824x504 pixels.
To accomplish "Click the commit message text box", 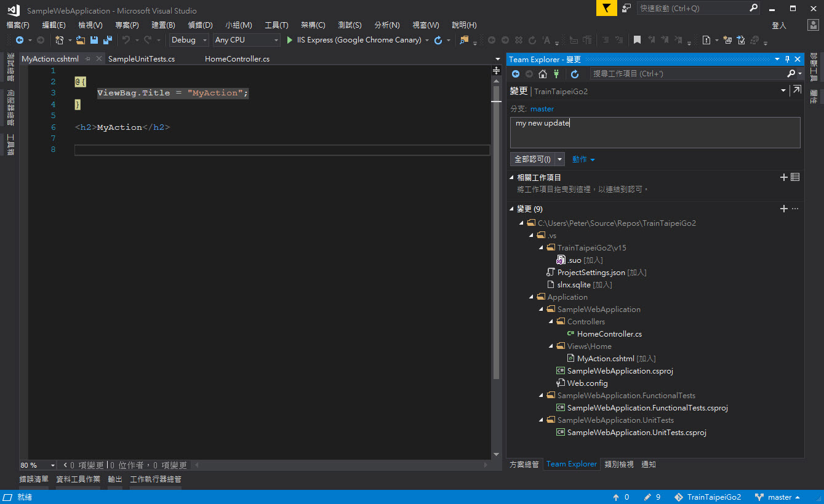I will [x=655, y=132].
